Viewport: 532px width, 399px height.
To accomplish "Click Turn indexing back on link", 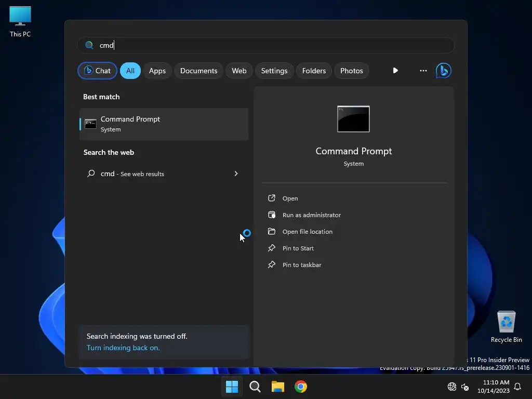I will pyautogui.click(x=123, y=348).
